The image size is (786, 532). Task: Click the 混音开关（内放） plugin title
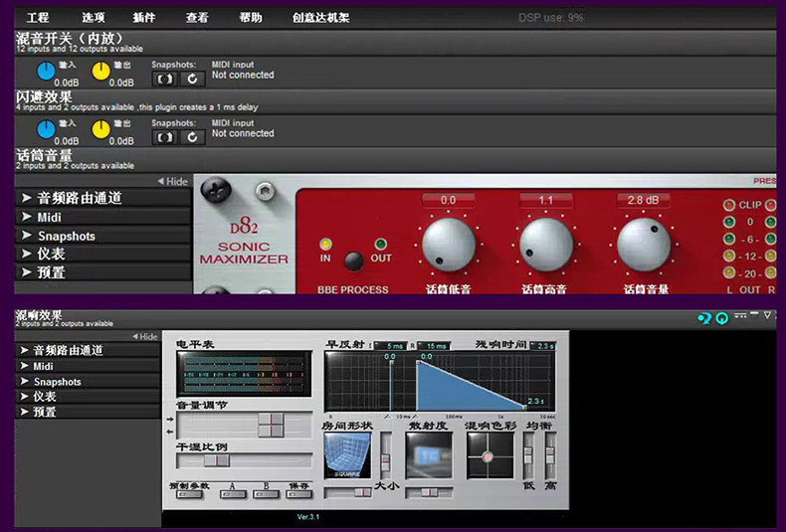click(x=70, y=38)
